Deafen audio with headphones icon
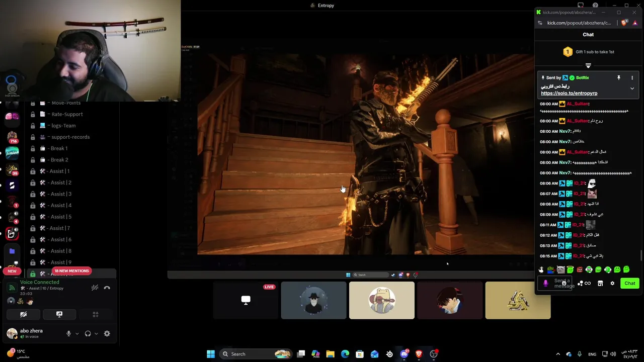The width and height of the screenshot is (644, 362). [88, 333]
